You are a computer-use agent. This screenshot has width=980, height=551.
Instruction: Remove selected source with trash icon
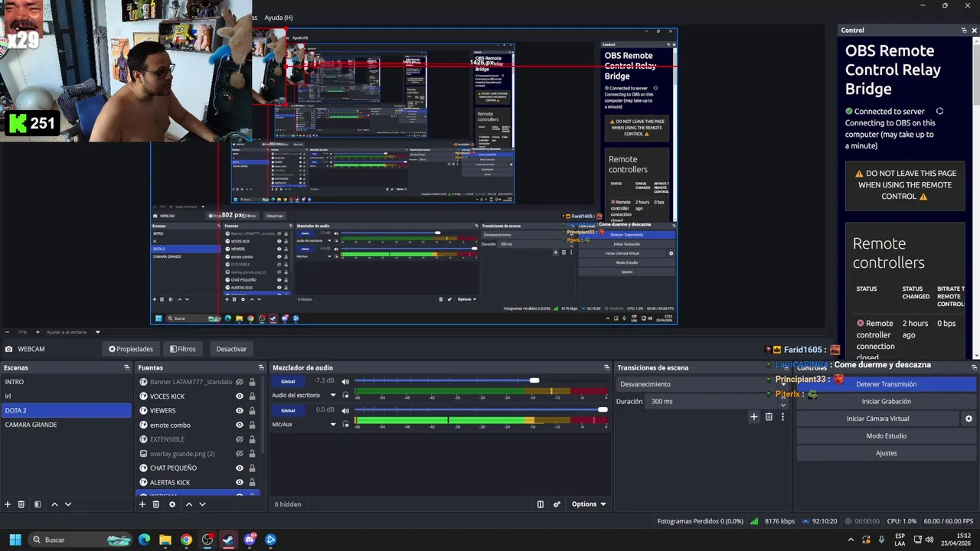click(x=156, y=504)
